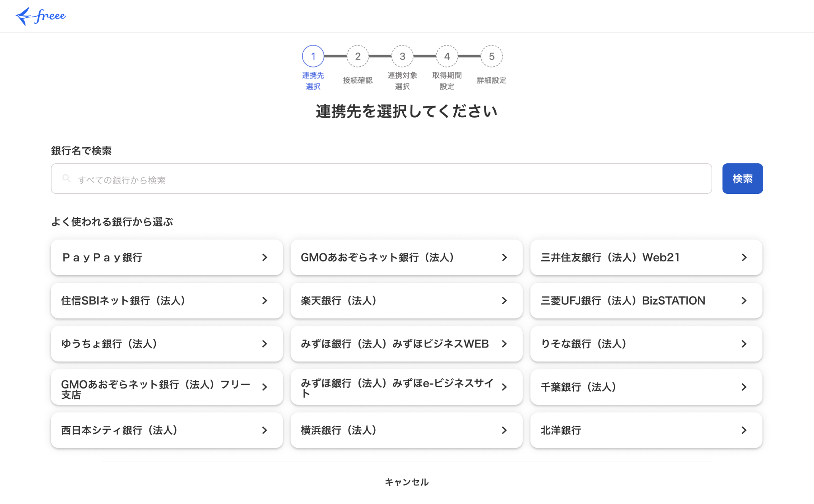Choose GMOあおぞらネット銀行（法人） card
Screen dimensions: 814x504
point(406,257)
